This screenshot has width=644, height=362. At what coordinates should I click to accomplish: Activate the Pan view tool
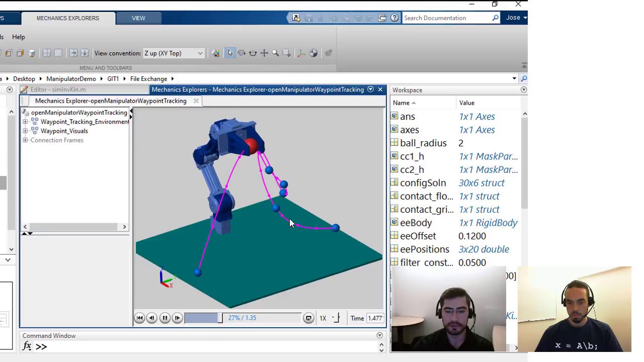pos(264,53)
